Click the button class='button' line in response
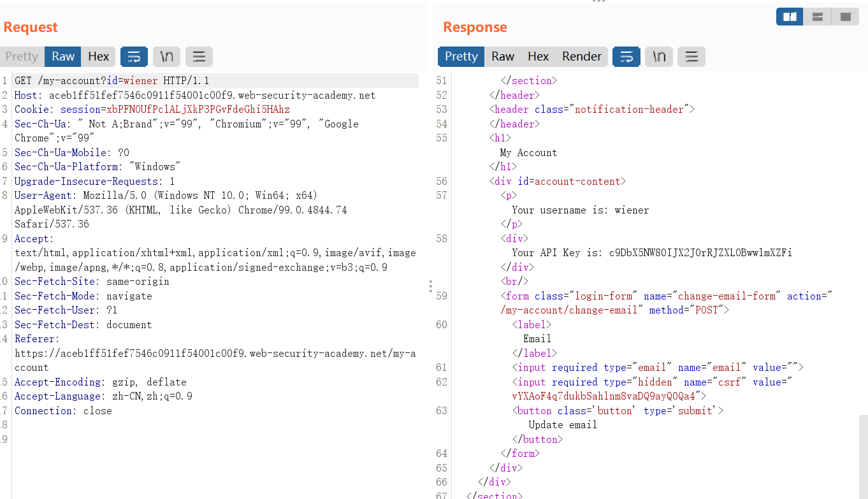Screen dimensions: 868x499 click(618, 411)
